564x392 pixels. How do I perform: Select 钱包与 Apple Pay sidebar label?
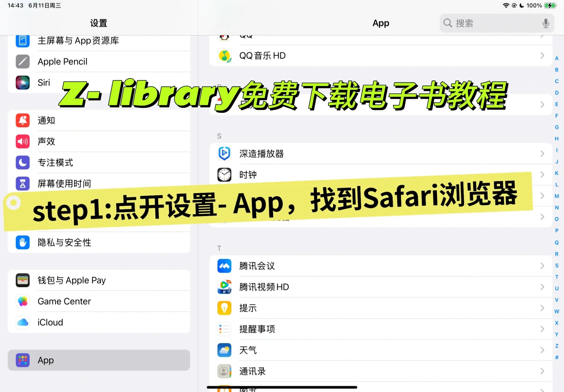pyautogui.click(x=72, y=280)
